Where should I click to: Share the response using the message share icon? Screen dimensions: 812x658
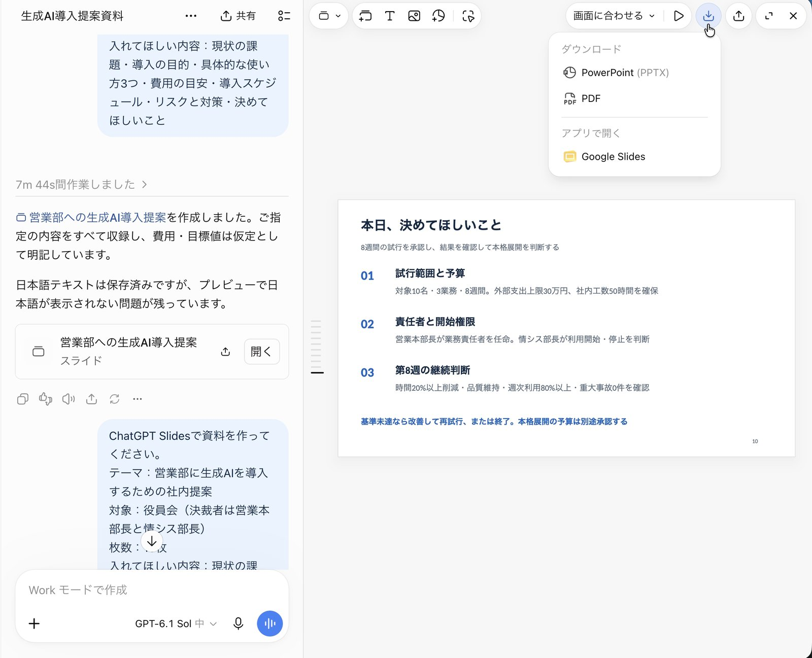point(91,399)
